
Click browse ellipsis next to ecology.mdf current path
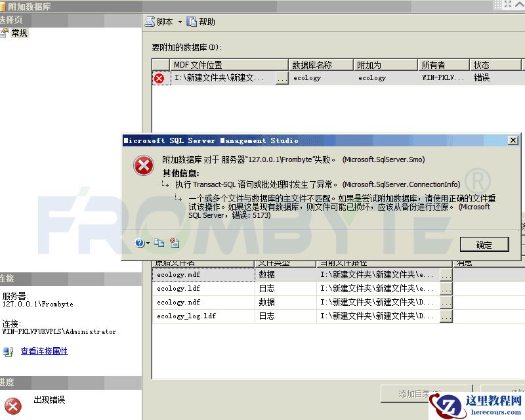coord(446,275)
